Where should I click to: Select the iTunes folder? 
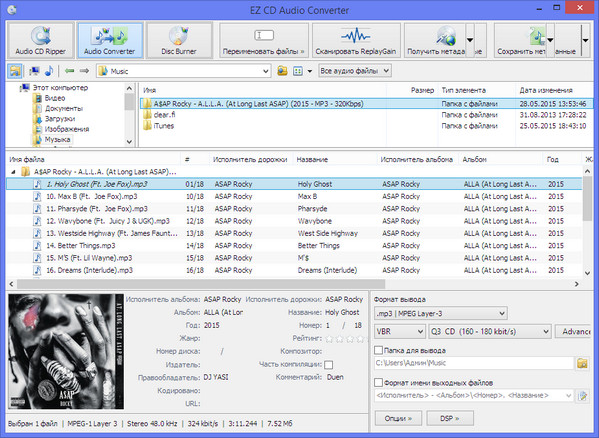(164, 126)
